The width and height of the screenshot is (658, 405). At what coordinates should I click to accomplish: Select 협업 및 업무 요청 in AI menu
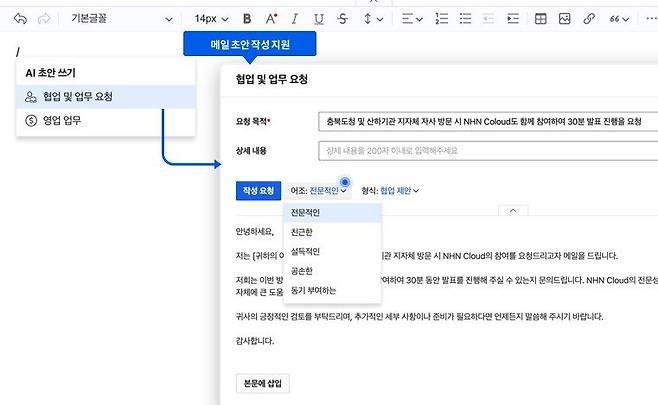[105, 97]
